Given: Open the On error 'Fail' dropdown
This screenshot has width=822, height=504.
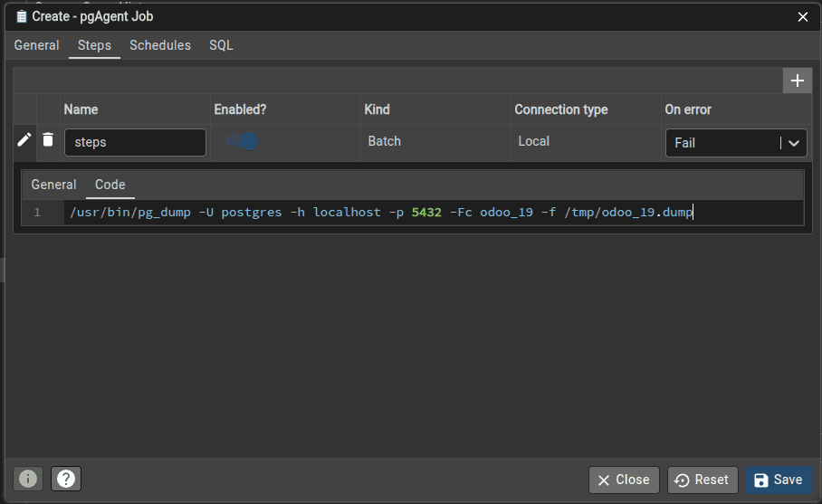Looking at the screenshot, I should 736,143.
